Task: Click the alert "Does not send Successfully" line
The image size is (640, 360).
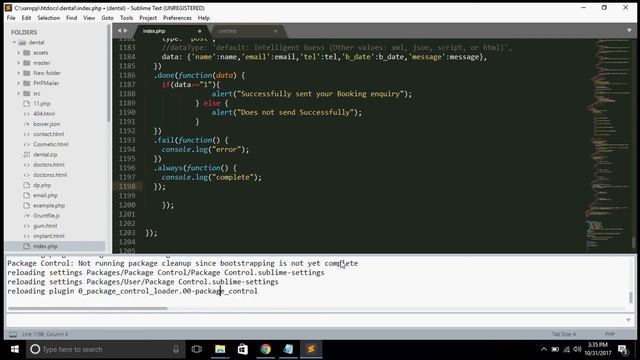Action: click(287, 112)
